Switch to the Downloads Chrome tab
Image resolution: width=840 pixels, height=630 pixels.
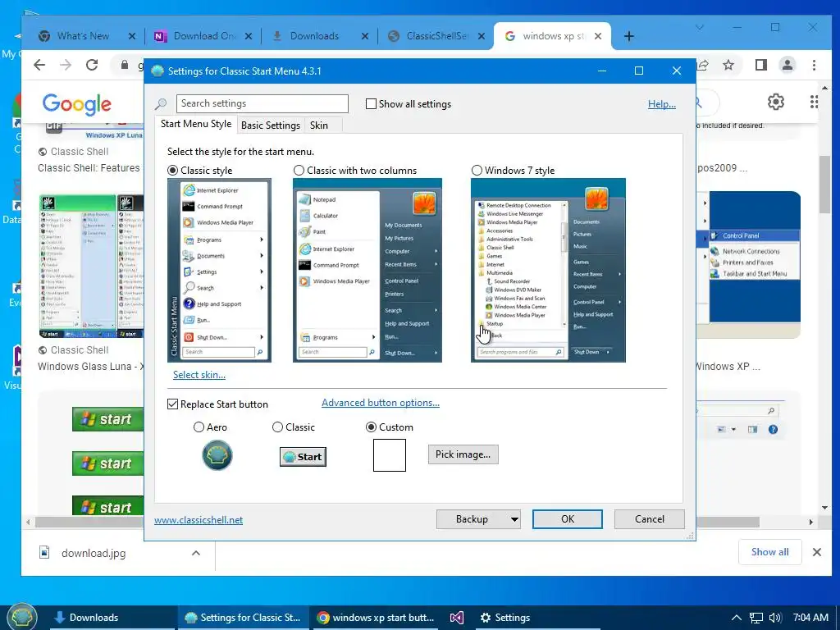[314, 36]
